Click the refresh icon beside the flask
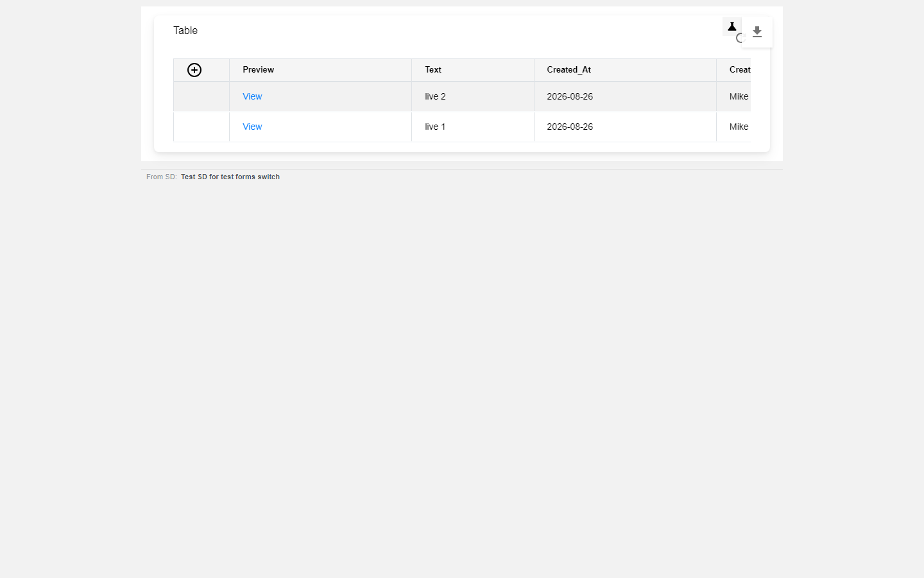 739,39
